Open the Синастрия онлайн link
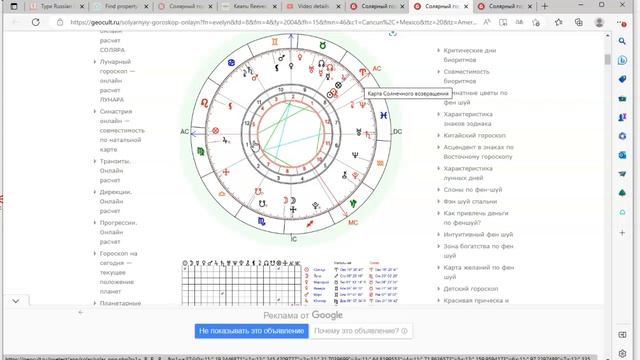The image size is (640, 360). [122, 130]
